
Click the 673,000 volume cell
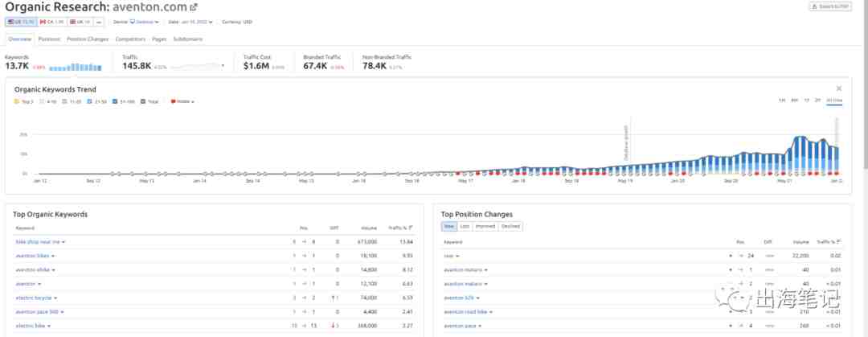(367, 241)
